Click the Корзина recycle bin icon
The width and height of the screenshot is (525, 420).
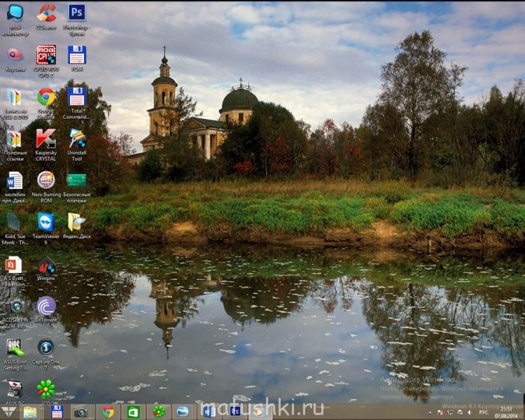click(15, 55)
